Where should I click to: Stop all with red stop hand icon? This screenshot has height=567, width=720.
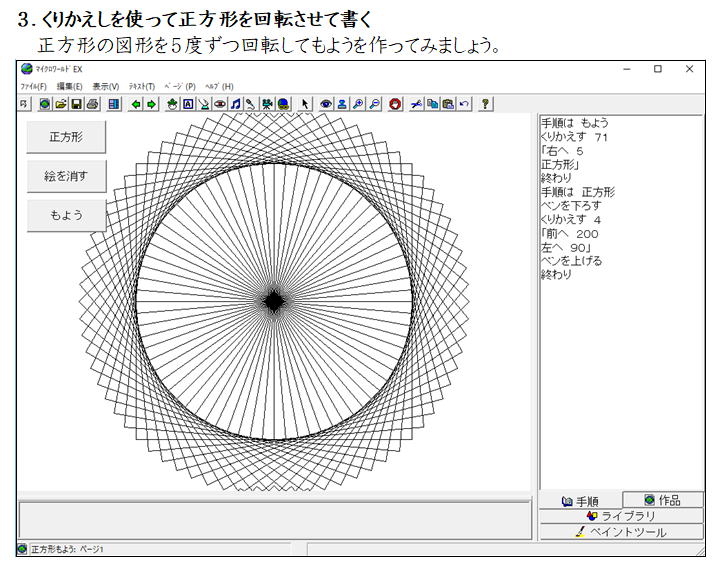[x=395, y=104]
